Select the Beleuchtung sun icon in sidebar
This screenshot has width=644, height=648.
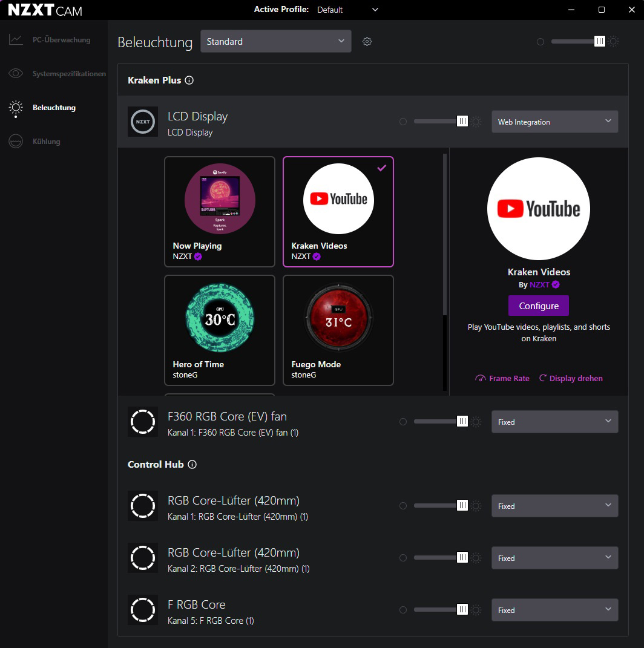pyautogui.click(x=16, y=108)
